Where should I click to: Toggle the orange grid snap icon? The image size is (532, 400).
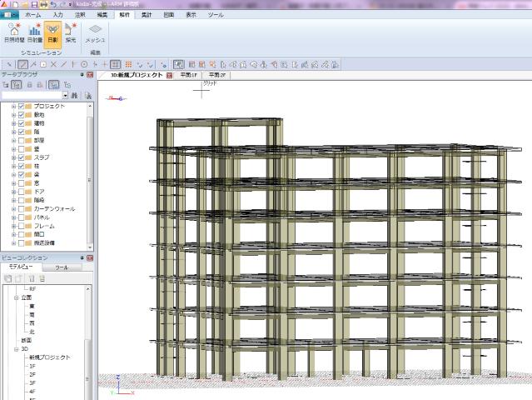[128, 64]
